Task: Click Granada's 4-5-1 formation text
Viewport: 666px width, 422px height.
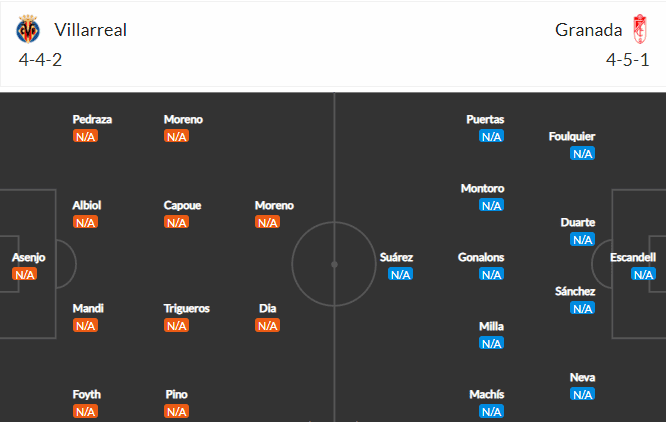Action: click(627, 60)
